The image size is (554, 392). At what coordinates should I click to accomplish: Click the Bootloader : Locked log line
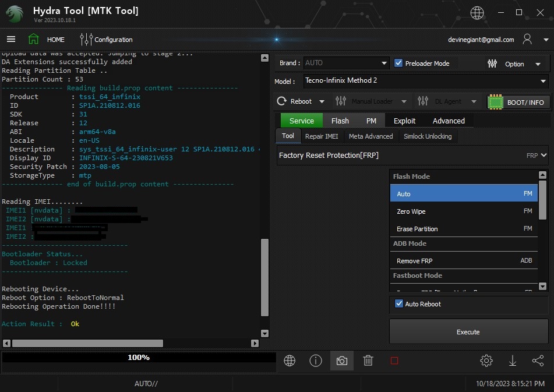click(48, 263)
